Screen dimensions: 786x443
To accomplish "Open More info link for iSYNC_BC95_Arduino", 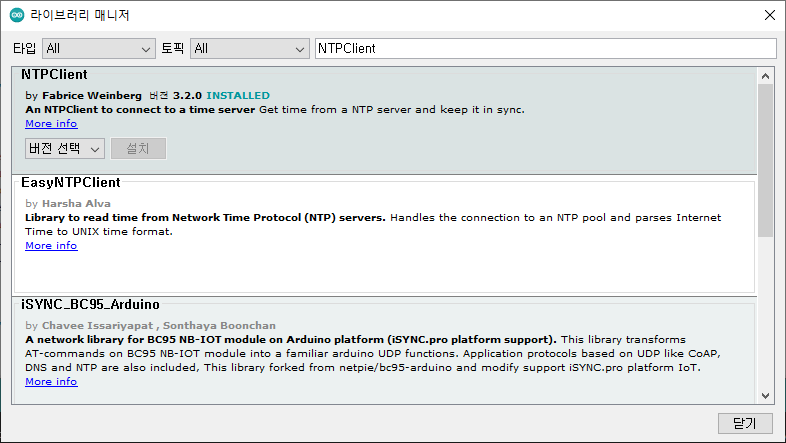I will tap(51, 381).
